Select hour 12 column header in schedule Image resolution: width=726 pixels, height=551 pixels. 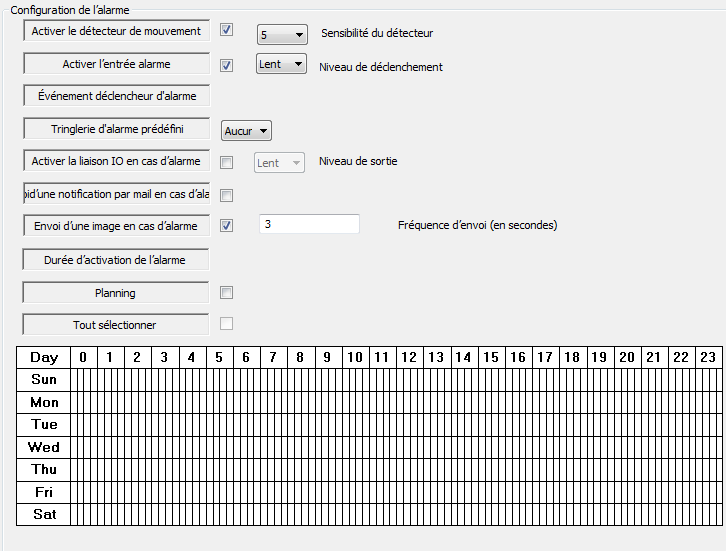(x=408, y=357)
